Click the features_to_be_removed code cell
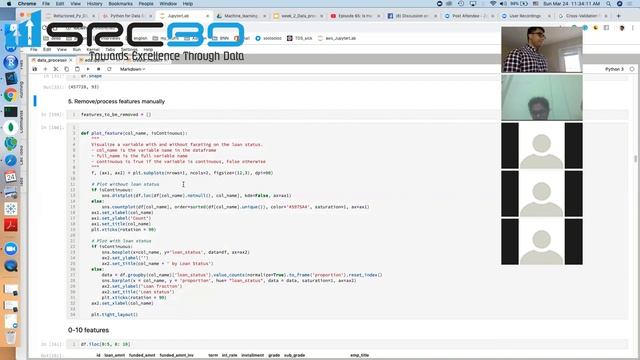The image size is (640, 360). [347, 115]
